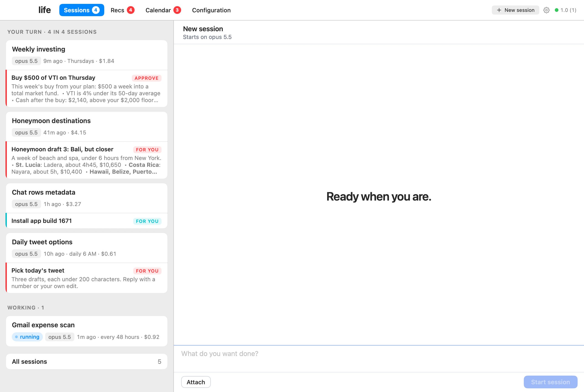Click the Start session button

pos(550,382)
